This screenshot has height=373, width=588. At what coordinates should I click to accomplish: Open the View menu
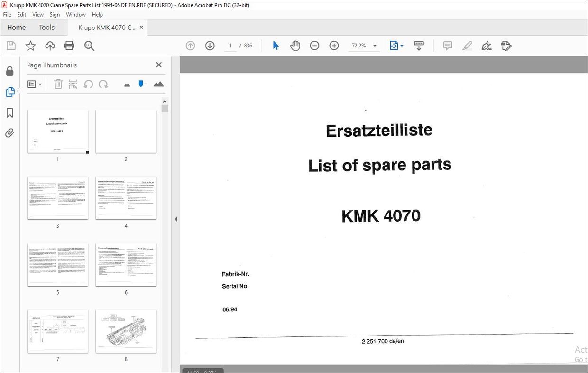pyautogui.click(x=37, y=14)
